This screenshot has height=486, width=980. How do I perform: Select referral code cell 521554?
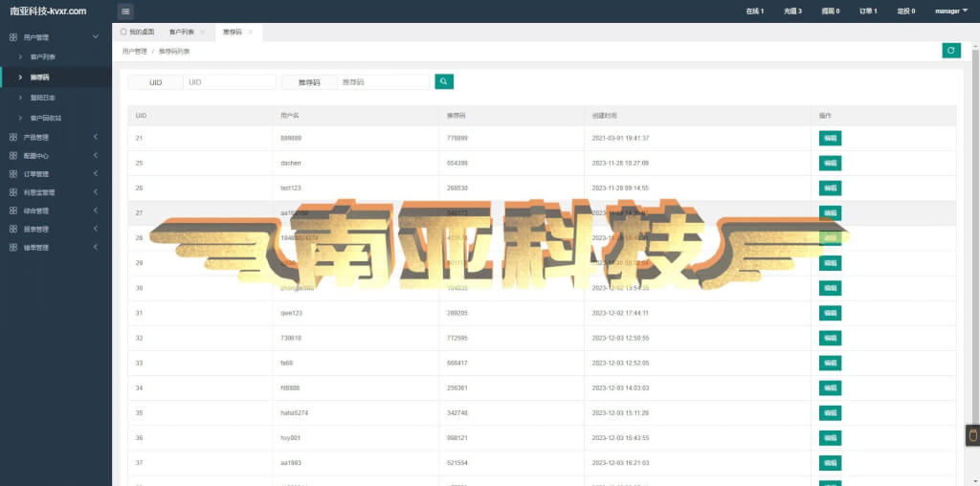coord(457,463)
